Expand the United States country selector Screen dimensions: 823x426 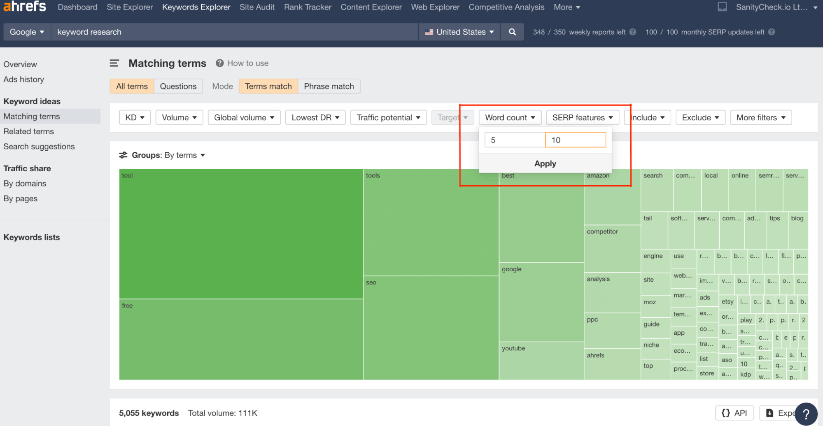click(x=460, y=32)
